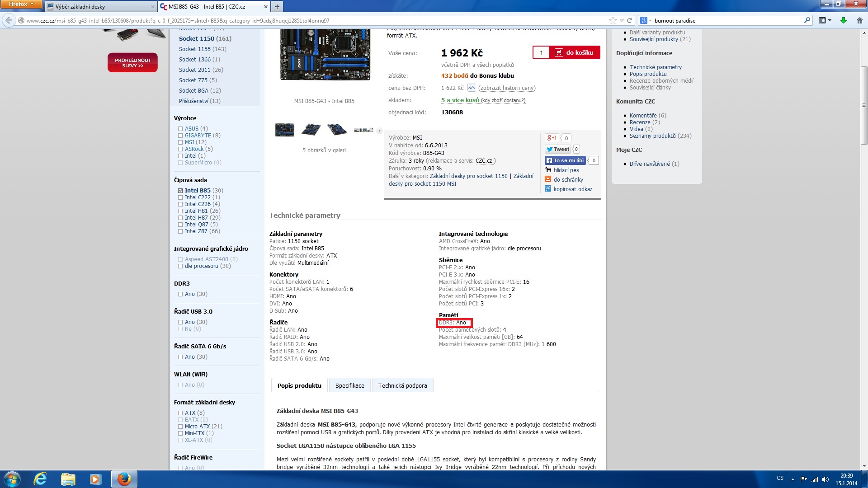Click the 'hlídací pes' watchdog icon
Screen dimensions: 868x488
point(548,170)
